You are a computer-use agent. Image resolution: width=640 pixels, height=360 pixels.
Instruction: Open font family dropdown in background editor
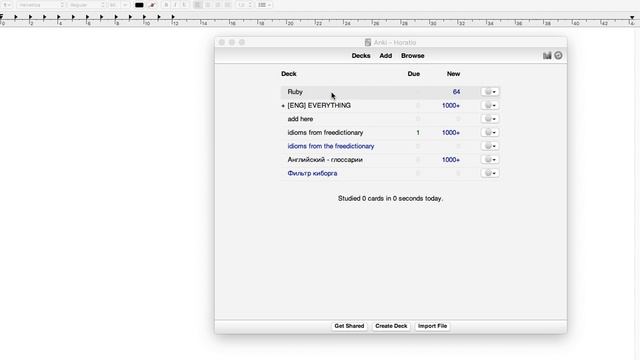tap(40, 5)
